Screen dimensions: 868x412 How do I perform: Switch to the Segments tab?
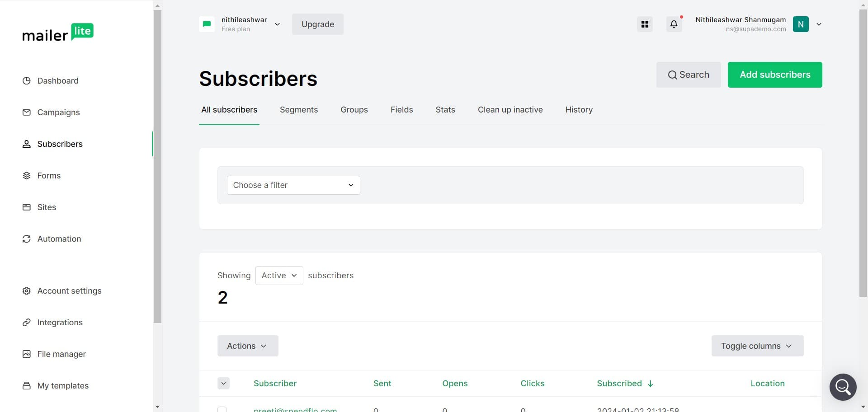[298, 110]
